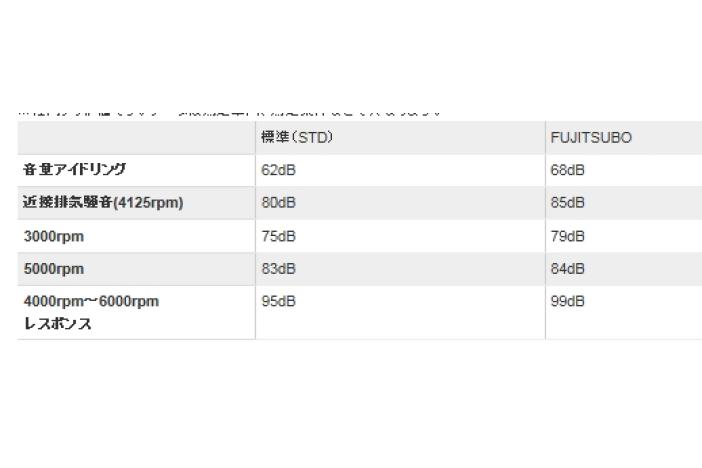Click the FUJITSUBO column header
This screenshot has height=468, width=702.
pyautogui.click(x=591, y=138)
